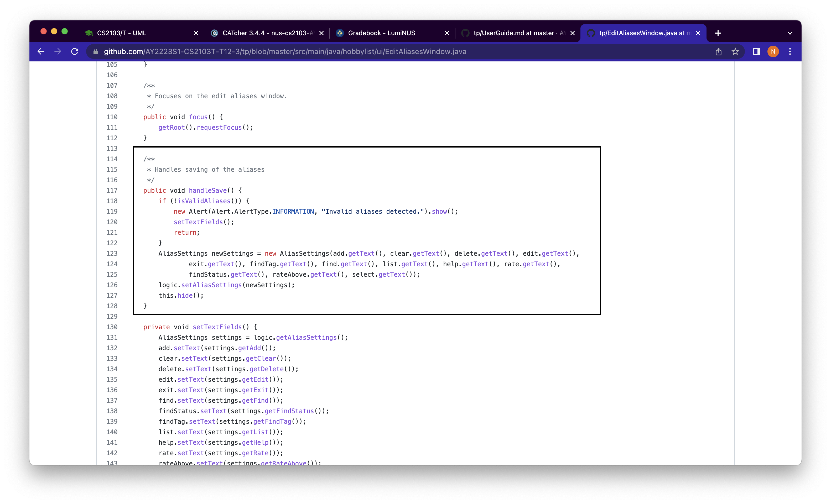Open Chrome three-dot menu
The width and height of the screenshot is (831, 504).
[x=790, y=51]
